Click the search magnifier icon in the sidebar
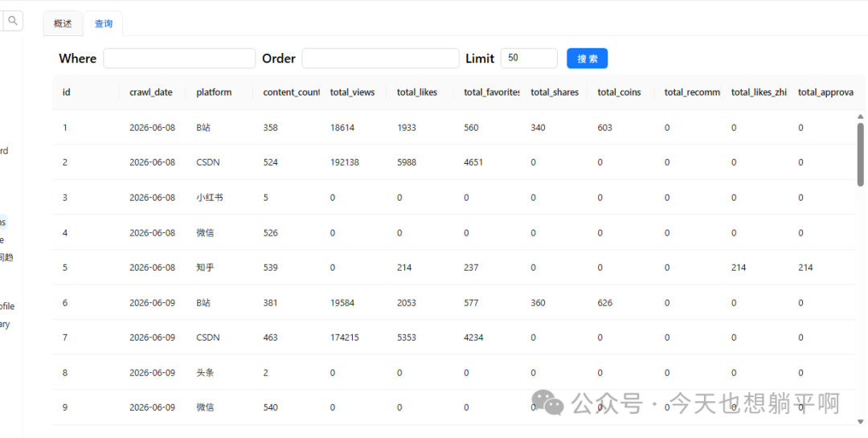The width and height of the screenshot is (868, 438). (x=13, y=21)
